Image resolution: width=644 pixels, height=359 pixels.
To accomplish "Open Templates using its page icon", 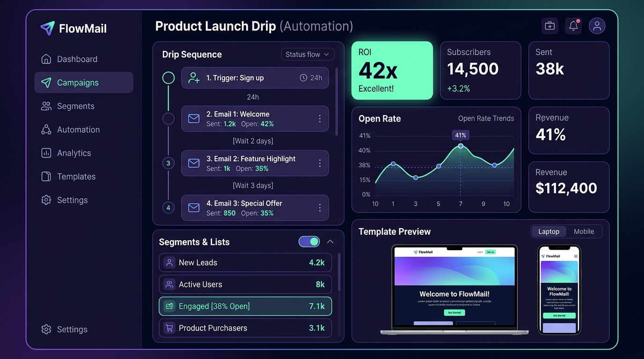I will click(x=46, y=176).
